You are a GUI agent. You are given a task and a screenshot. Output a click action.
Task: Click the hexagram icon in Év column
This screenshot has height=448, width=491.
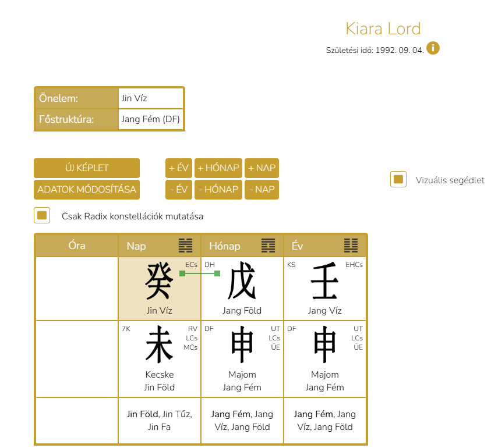click(351, 246)
